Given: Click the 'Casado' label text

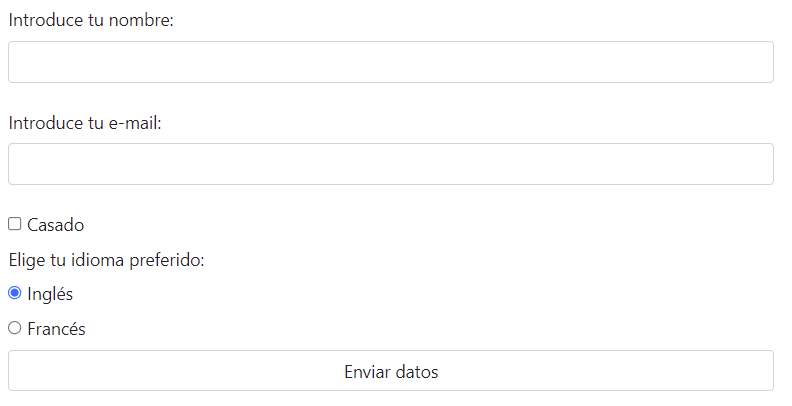Looking at the screenshot, I should [56, 225].
